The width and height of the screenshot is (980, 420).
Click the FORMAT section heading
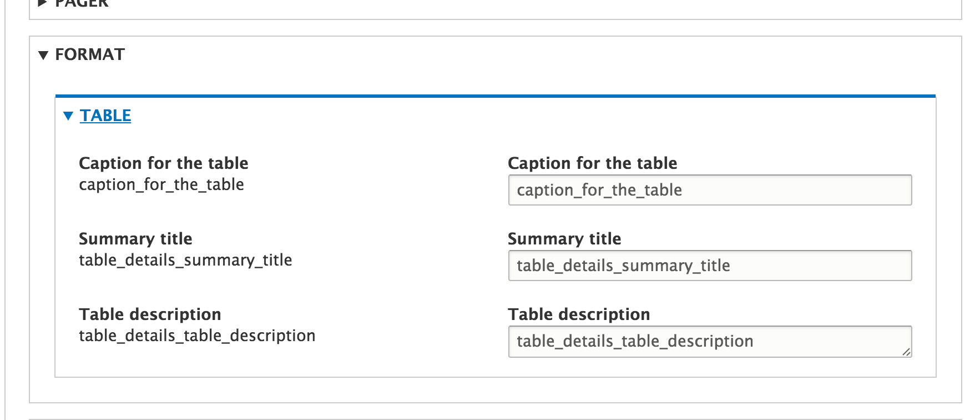click(90, 54)
